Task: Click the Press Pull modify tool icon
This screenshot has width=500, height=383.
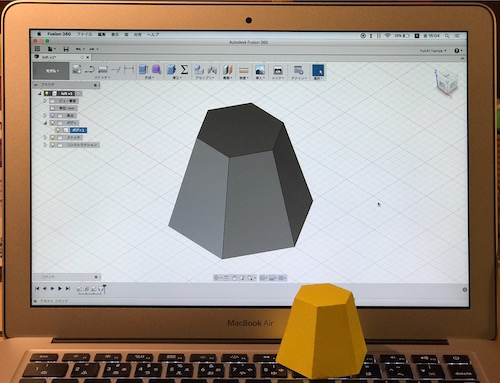Action: (x=171, y=69)
